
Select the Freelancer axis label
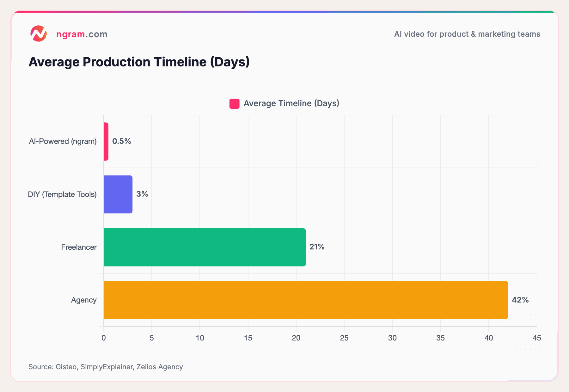pos(79,247)
